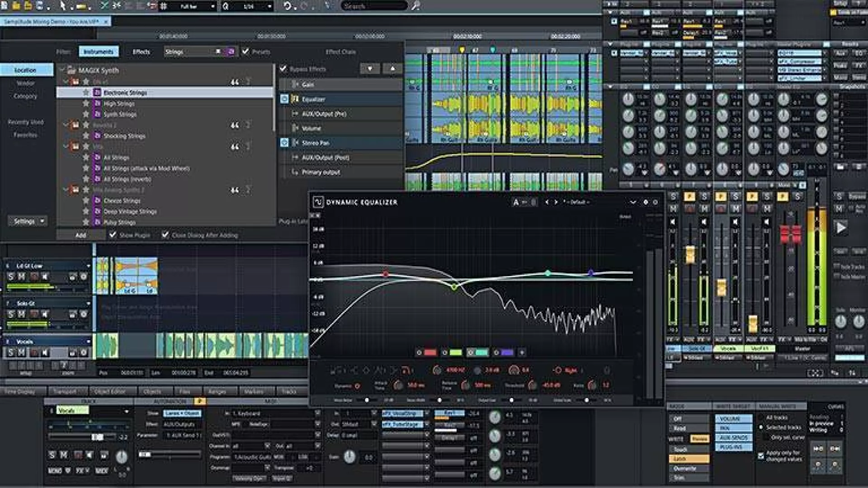Toggle the Bypass Effects checkbox
868x488 pixels.
(x=283, y=69)
